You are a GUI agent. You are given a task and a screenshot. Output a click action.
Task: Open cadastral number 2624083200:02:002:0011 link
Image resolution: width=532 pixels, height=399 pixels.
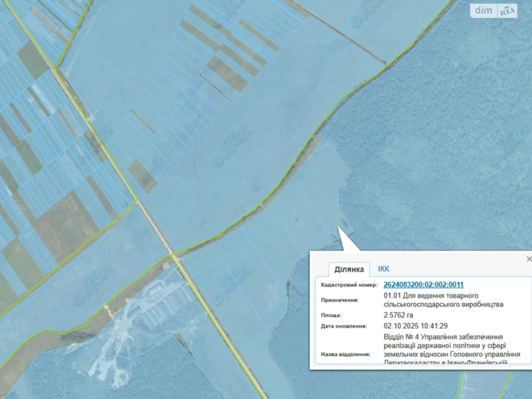click(x=423, y=285)
